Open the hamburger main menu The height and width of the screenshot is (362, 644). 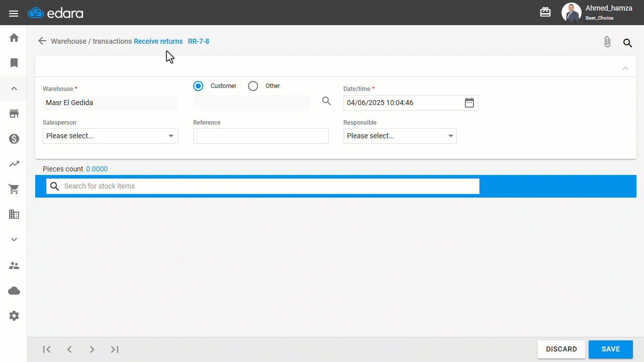click(14, 13)
